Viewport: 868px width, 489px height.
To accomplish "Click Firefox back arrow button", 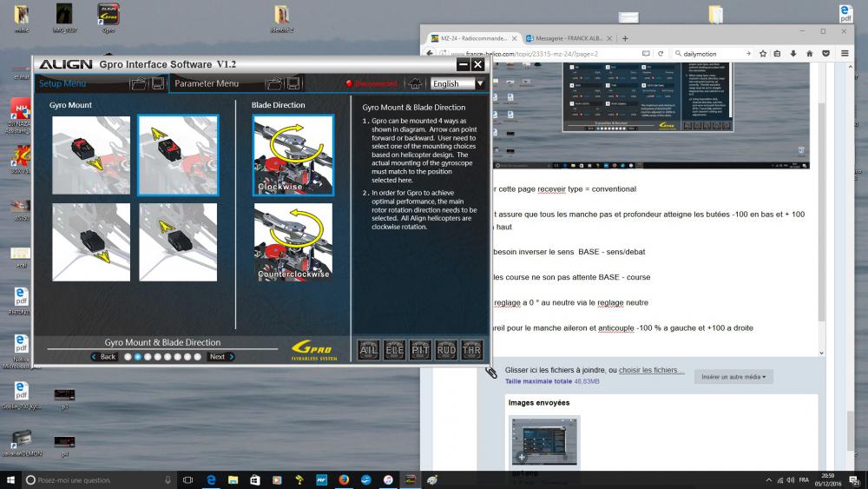I will [x=430, y=53].
